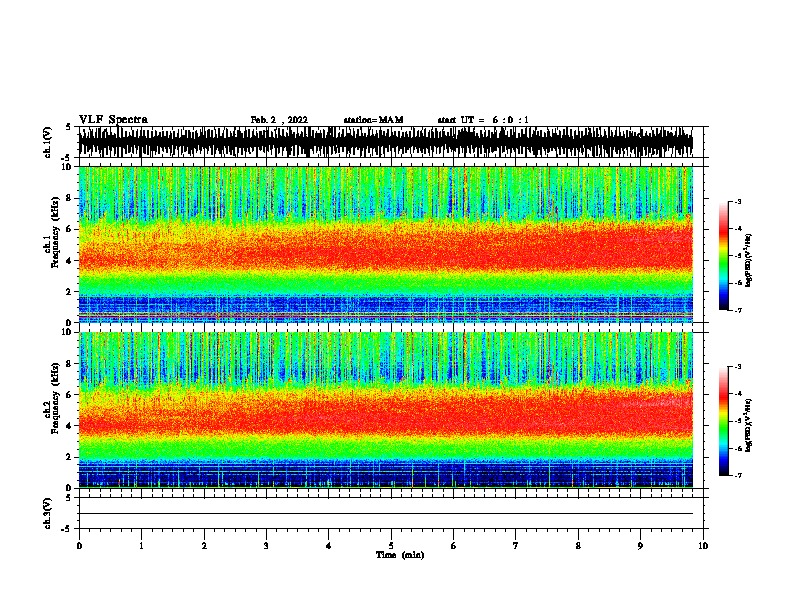Click time axis tick label "8"
The width and height of the screenshot is (792, 612).
(578, 546)
